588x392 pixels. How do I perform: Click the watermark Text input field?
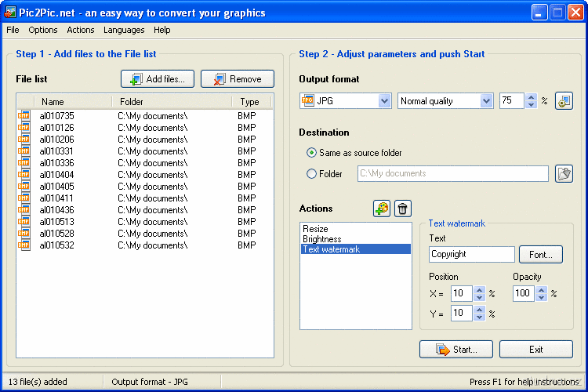471,254
